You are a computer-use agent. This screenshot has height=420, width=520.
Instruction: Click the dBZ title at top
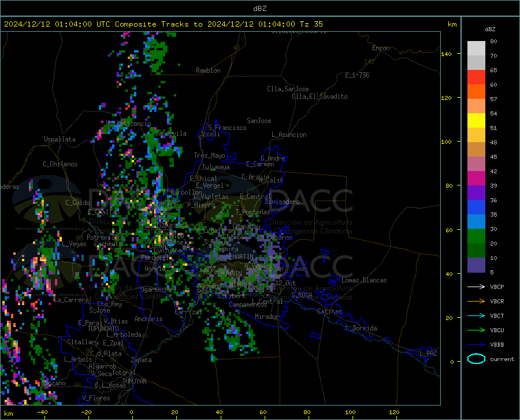tap(259, 8)
